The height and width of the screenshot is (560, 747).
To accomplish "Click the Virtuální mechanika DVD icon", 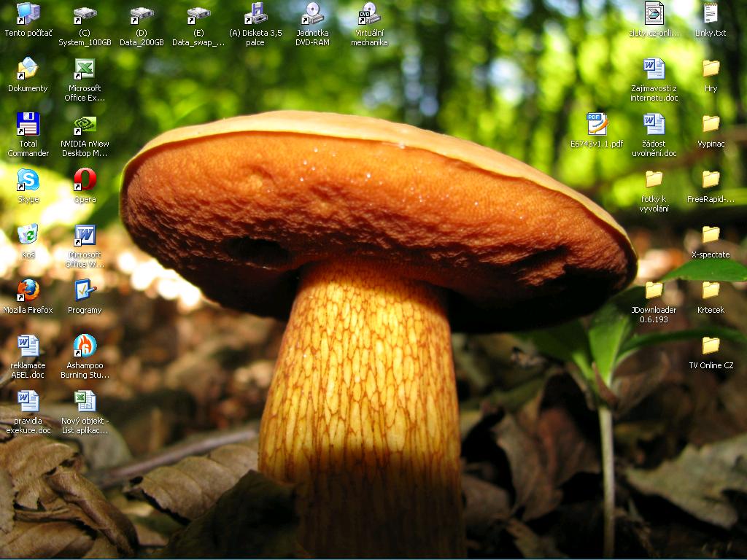I will [368, 14].
